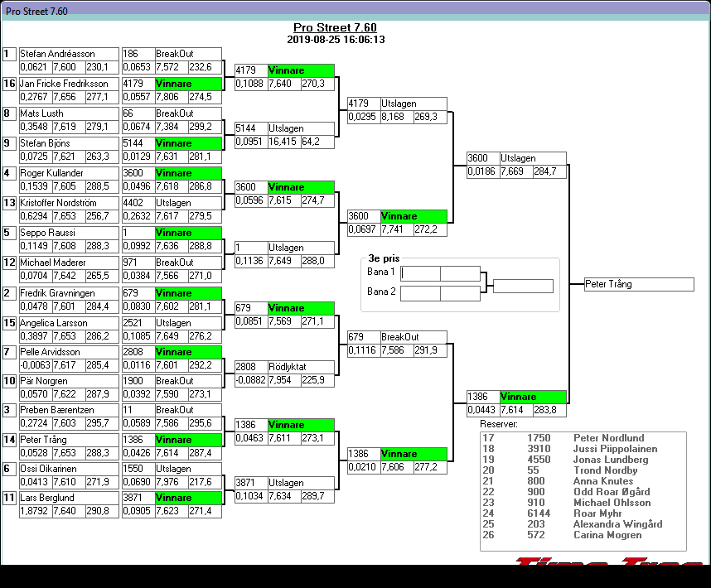The image size is (711, 588).
Task: Select Carina Mogren in the Reserver list
Action: (x=607, y=535)
